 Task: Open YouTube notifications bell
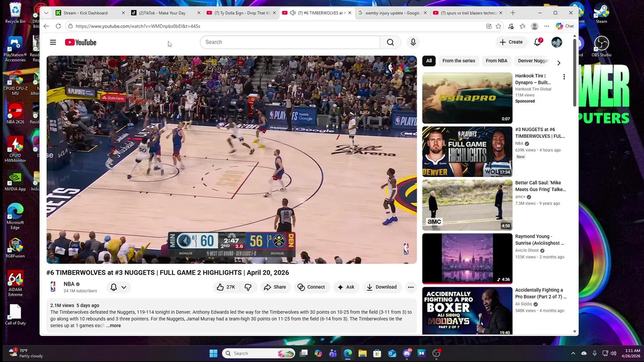(537, 42)
